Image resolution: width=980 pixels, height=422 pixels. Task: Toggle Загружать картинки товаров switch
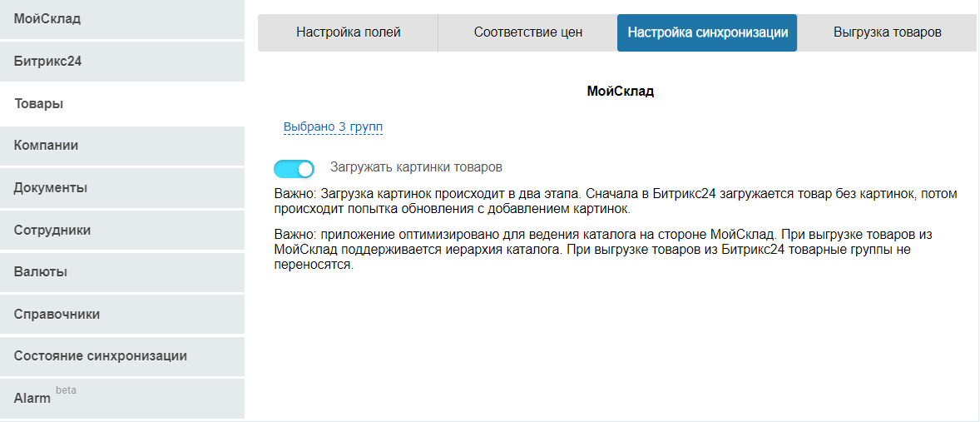point(294,169)
